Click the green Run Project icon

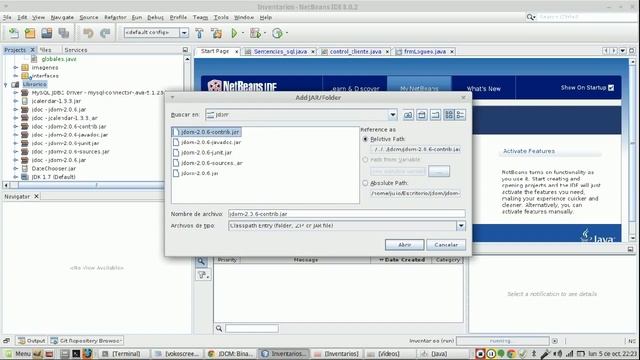click(234, 33)
